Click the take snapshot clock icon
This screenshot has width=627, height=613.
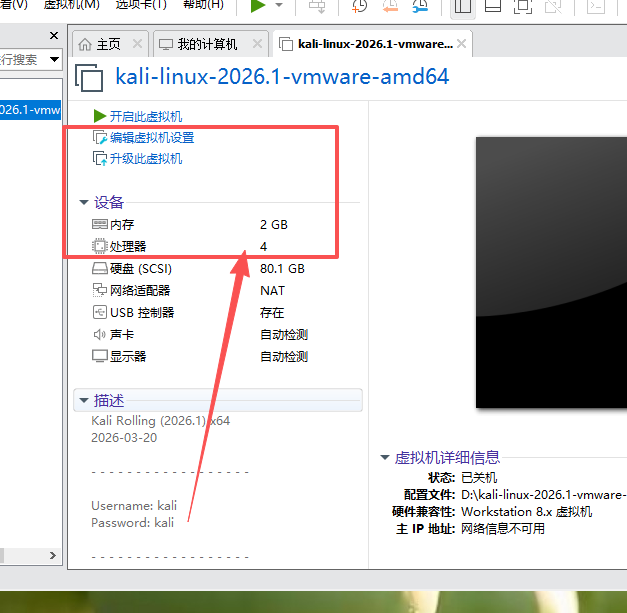point(361,7)
